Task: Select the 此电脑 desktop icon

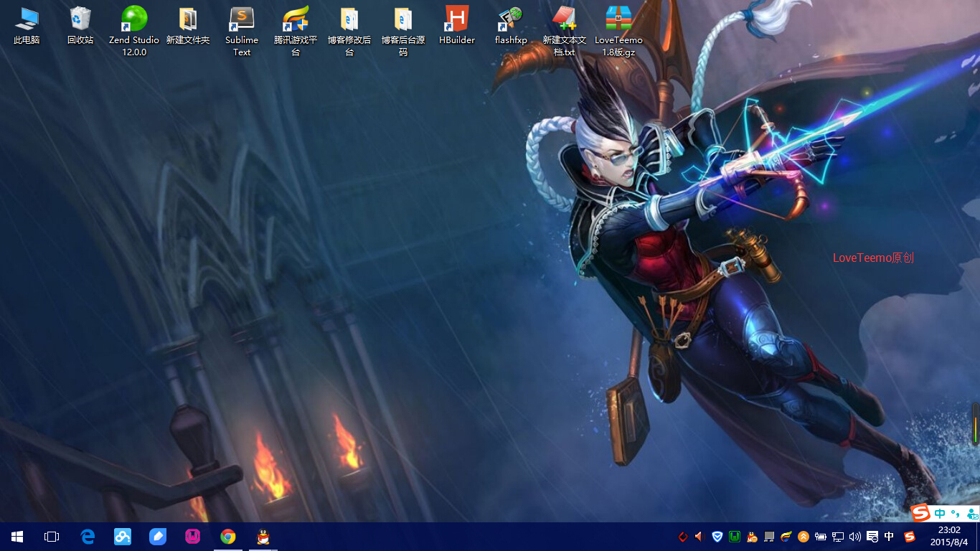Action: [x=27, y=19]
